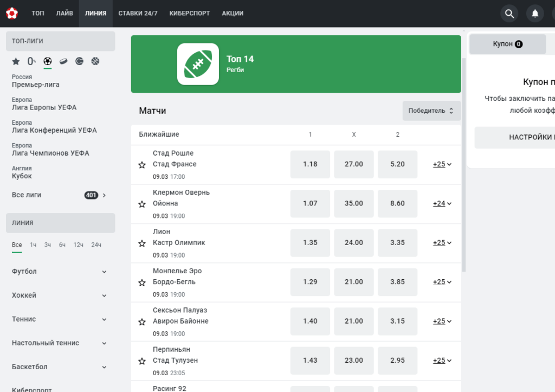555x392 pixels.
Task: Favorite the Лион vs Кастр Олимпик match
Action: pos(142,243)
